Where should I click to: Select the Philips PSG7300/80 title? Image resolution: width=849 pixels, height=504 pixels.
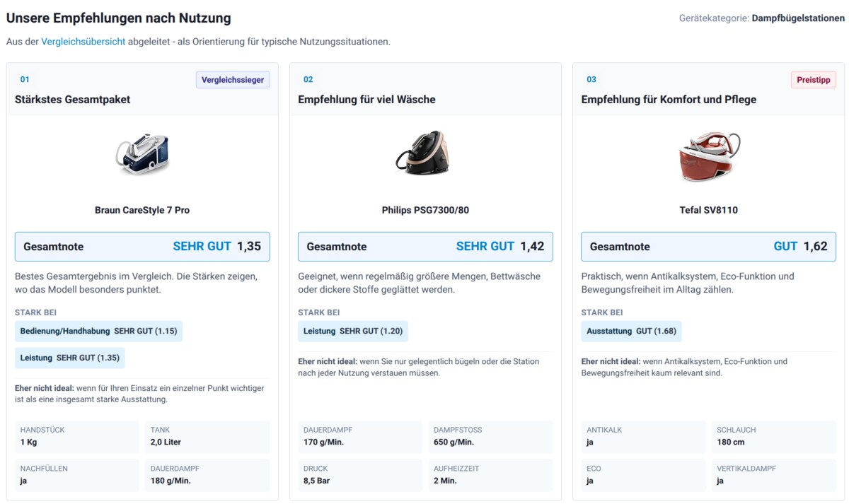point(425,210)
